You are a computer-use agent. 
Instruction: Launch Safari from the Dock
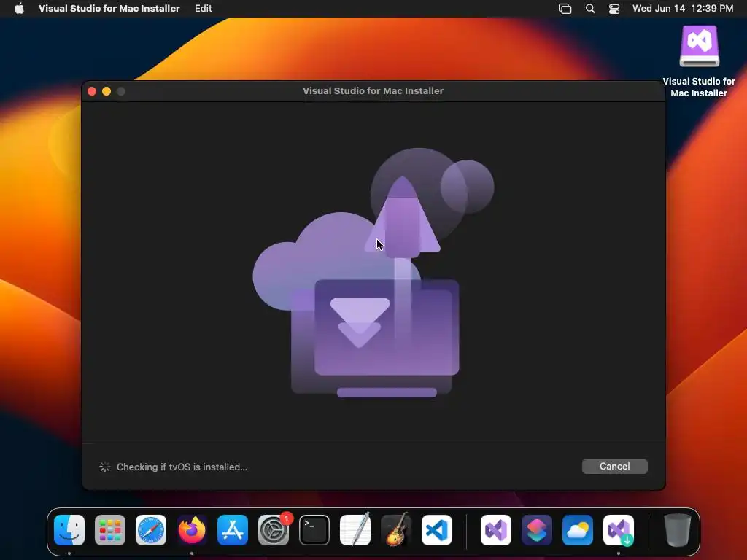151,530
